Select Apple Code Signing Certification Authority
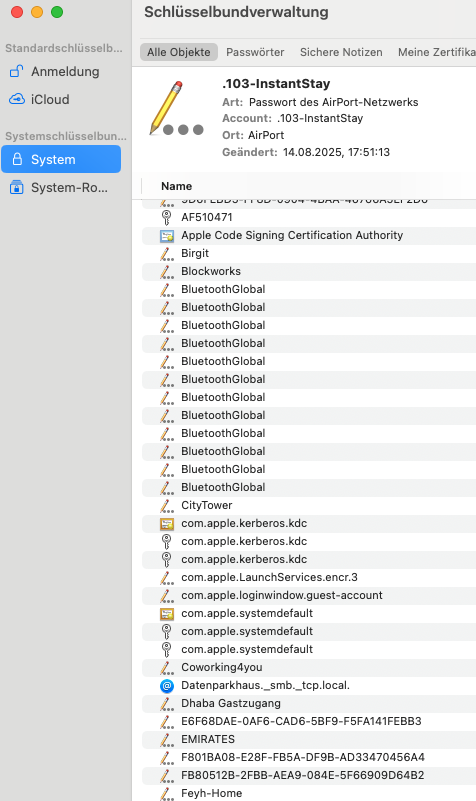The width and height of the screenshot is (476, 801). (309, 235)
